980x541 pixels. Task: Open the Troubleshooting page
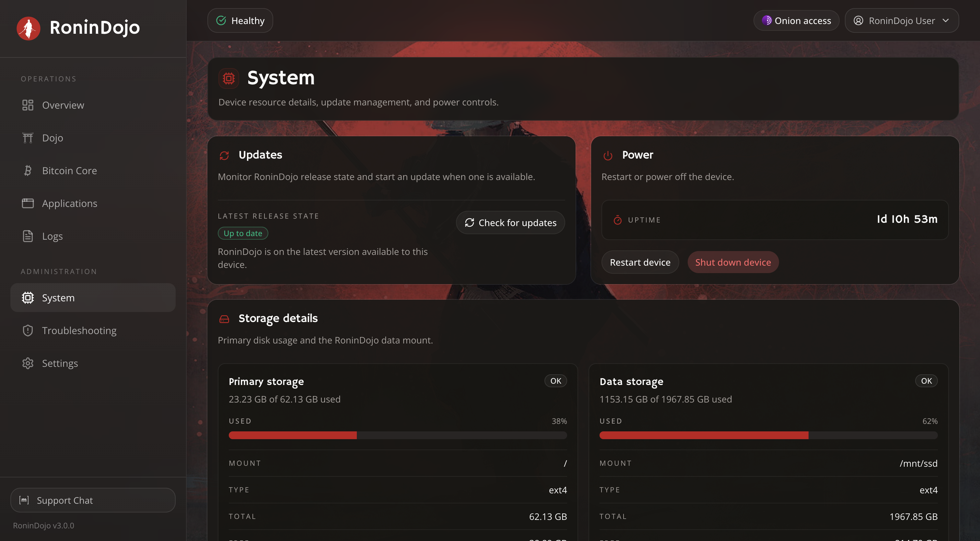tap(93, 331)
